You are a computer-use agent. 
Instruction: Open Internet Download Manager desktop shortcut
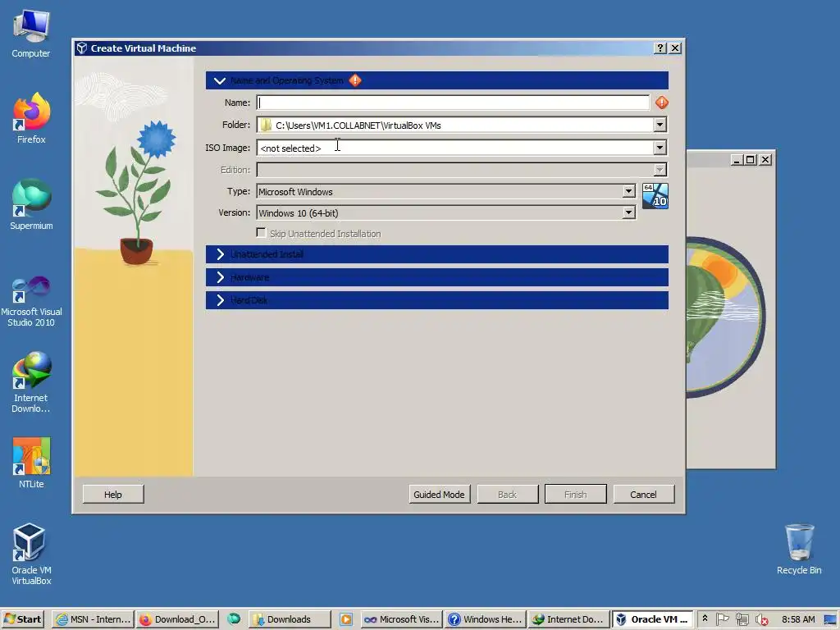[31, 382]
